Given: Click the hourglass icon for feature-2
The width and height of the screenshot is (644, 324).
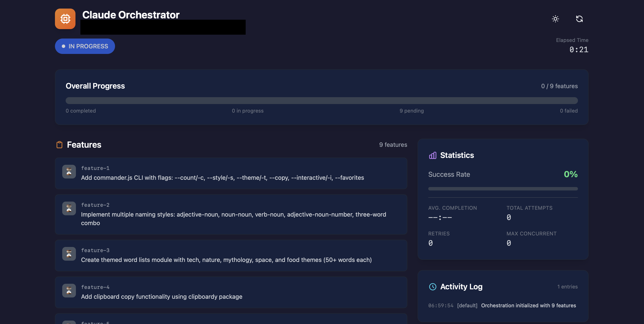Looking at the screenshot, I should pyautogui.click(x=69, y=208).
